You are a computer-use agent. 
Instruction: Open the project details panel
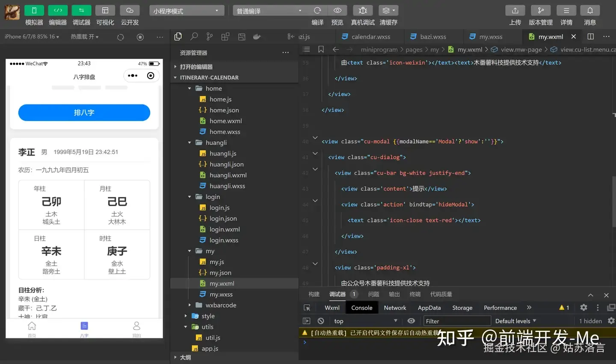click(566, 10)
